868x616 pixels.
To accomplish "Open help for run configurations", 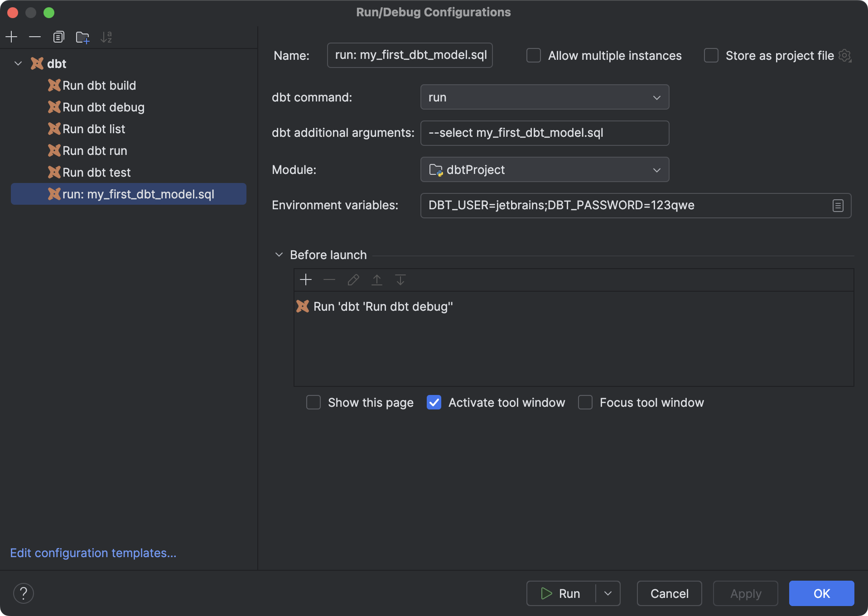I will (24, 593).
